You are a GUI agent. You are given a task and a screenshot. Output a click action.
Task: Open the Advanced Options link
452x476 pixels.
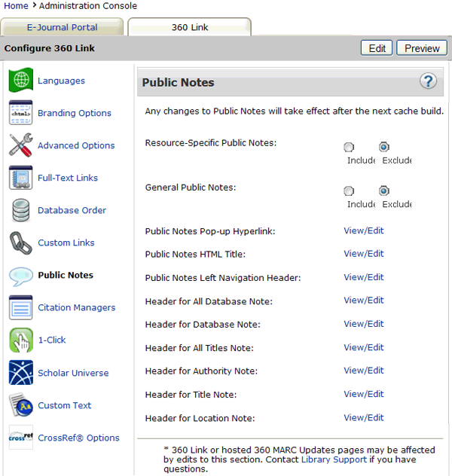click(76, 145)
